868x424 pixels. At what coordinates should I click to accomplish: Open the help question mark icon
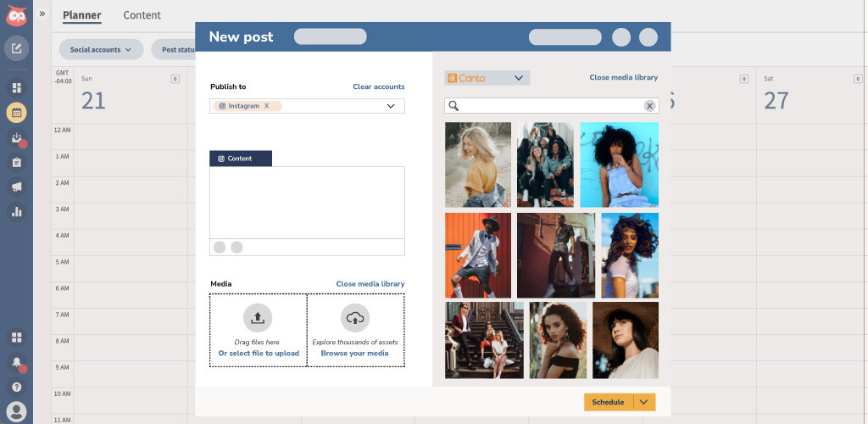(17, 387)
